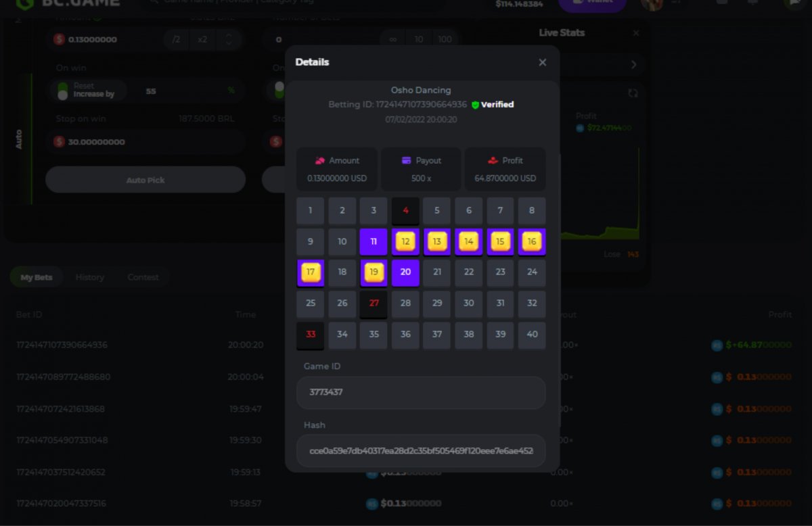The image size is (812, 526).
Task: Click the pink Amount icon
Action: click(x=320, y=161)
